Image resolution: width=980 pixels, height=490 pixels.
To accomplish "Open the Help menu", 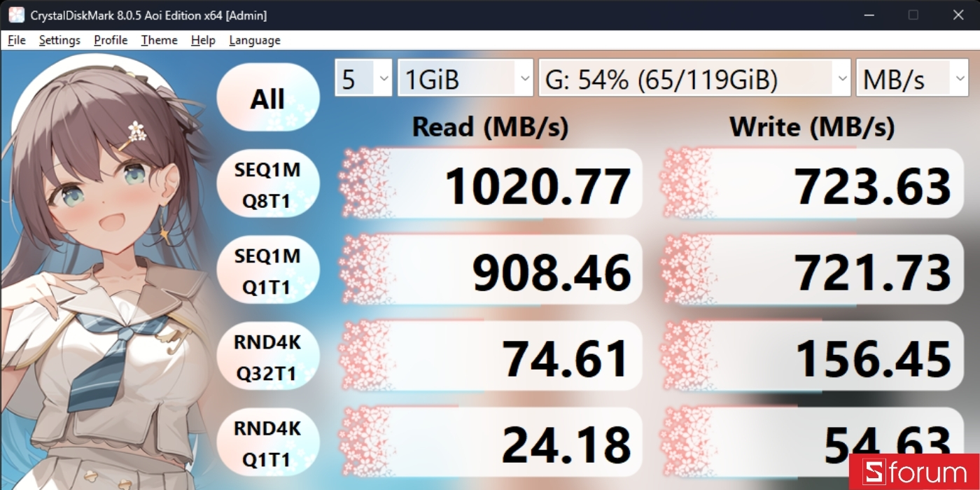I will [203, 41].
